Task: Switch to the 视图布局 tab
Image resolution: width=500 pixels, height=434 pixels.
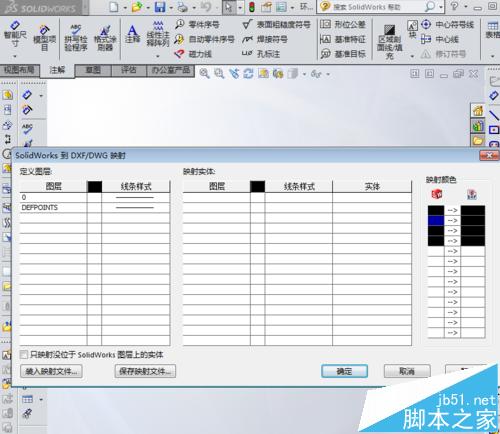Action: (x=19, y=70)
